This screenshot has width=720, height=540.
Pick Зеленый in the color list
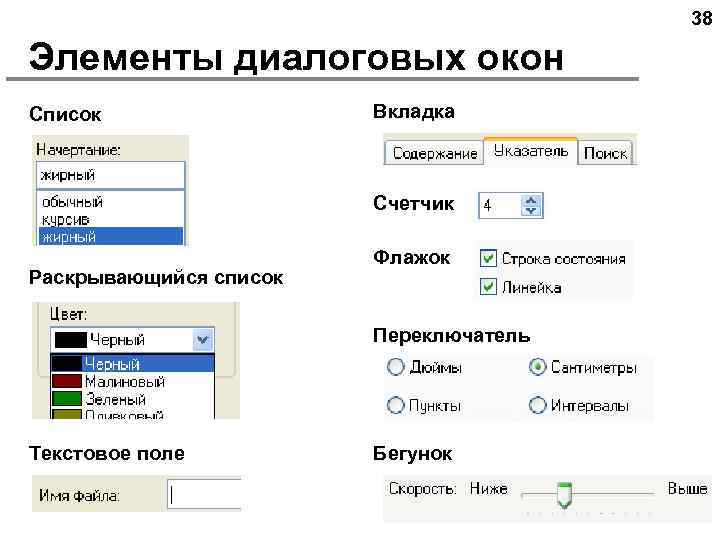click(x=132, y=399)
